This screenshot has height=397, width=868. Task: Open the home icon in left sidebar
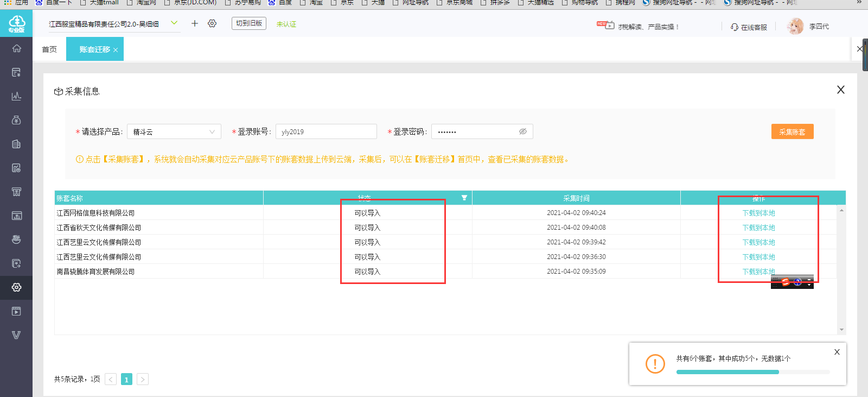tap(16, 48)
